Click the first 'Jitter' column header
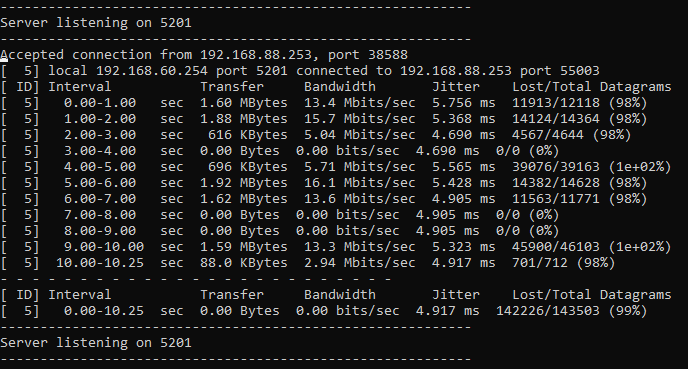The image size is (688, 369). pos(456,87)
